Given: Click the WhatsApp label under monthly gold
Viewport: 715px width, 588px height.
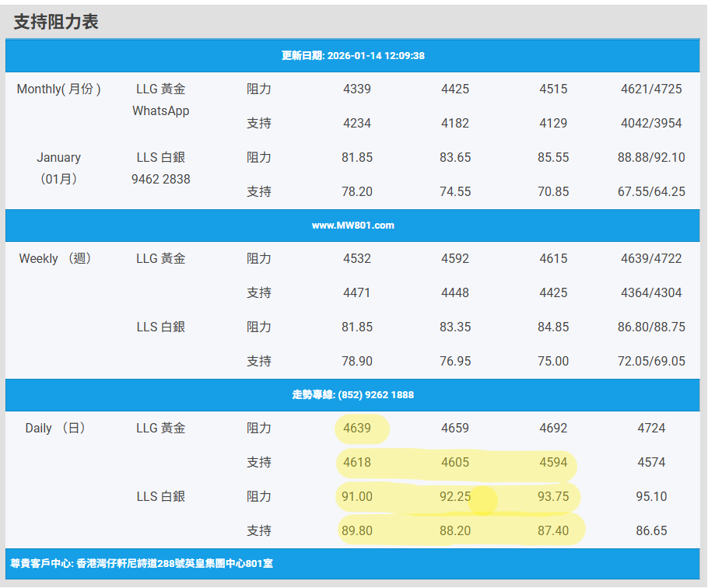Looking at the screenshot, I should pyautogui.click(x=161, y=111).
